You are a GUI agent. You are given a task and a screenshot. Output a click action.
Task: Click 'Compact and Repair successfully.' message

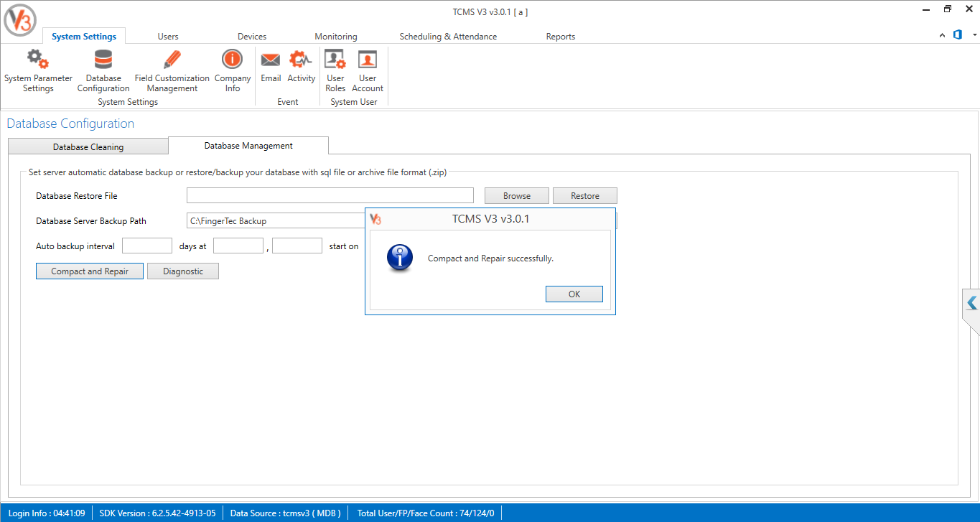coord(490,258)
